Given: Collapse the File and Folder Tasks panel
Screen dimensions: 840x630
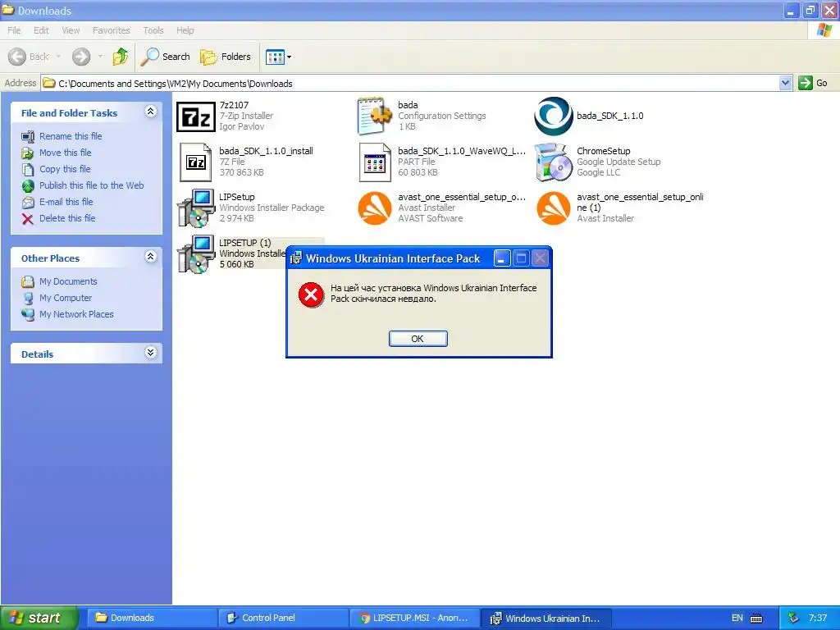Looking at the screenshot, I should (x=151, y=112).
